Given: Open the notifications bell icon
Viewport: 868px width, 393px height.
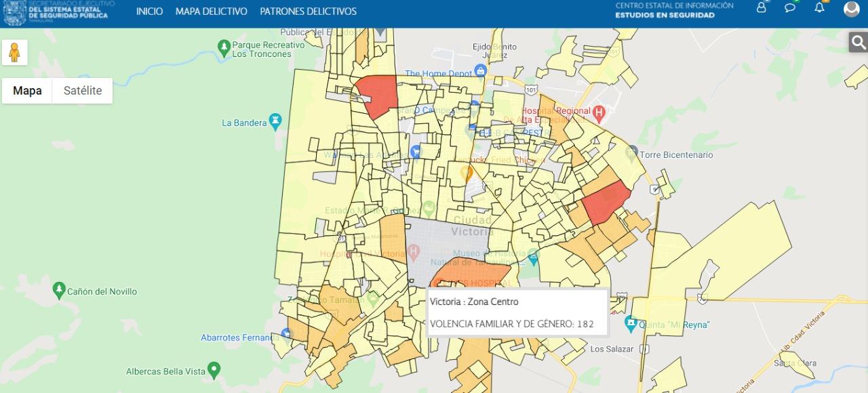Looking at the screenshot, I should [819, 8].
